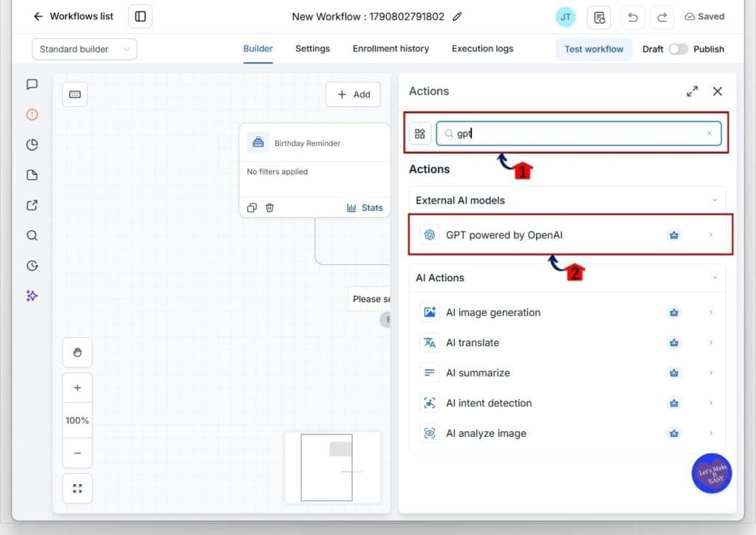This screenshot has width=756, height=535.
Task: Select the AI summarize action
Action: tap(567, 373)
